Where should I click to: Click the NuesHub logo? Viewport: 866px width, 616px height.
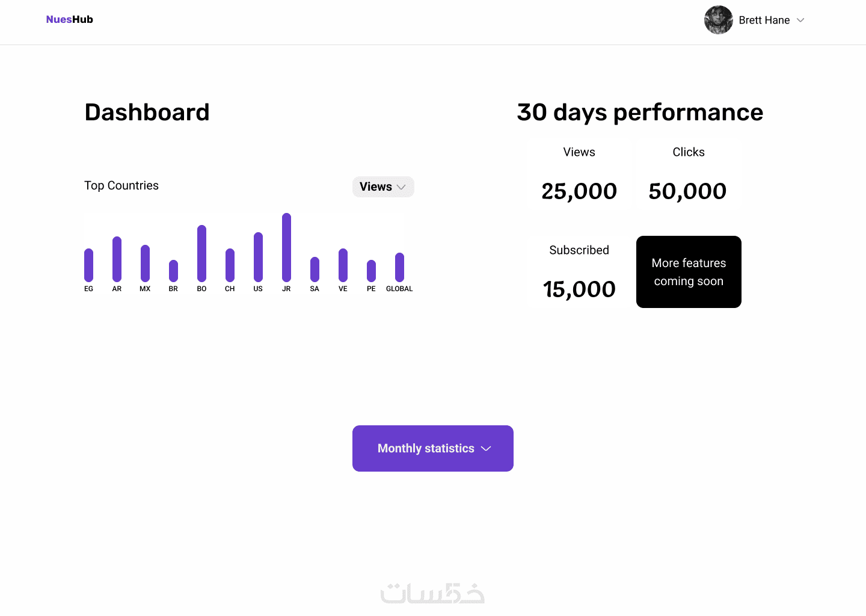click(x=70, y=20)
